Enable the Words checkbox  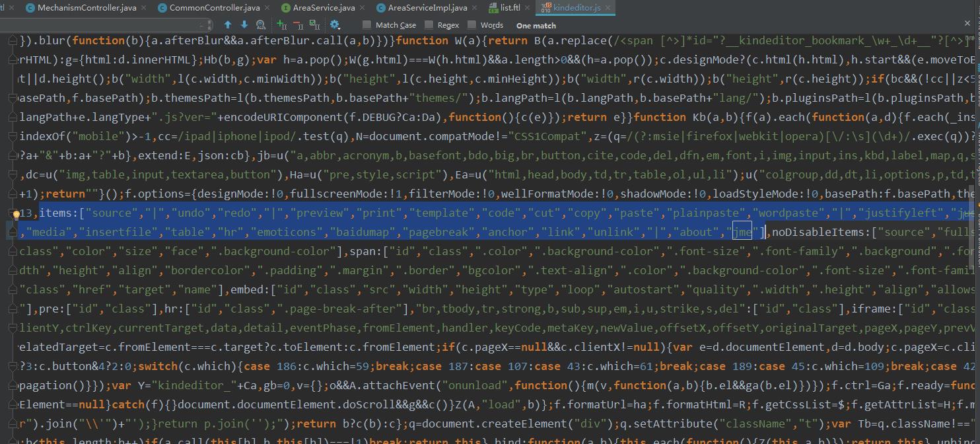[x=470, y=24]
